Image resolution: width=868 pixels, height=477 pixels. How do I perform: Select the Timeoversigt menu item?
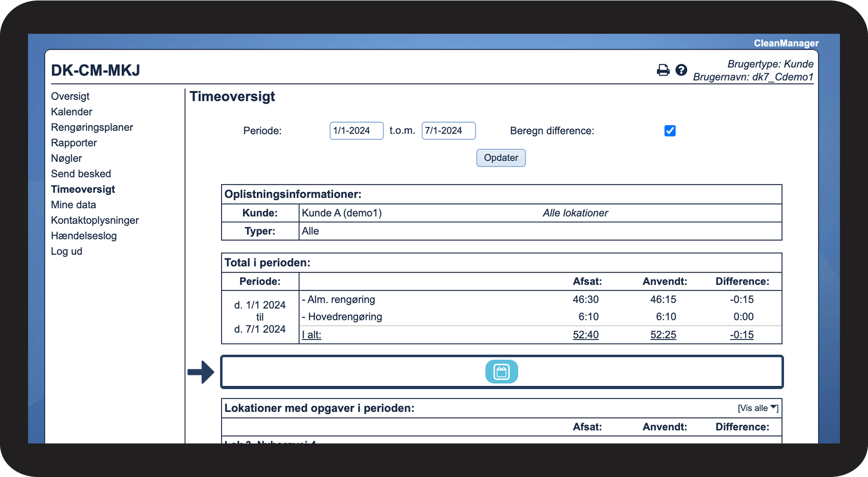point(83,189)
